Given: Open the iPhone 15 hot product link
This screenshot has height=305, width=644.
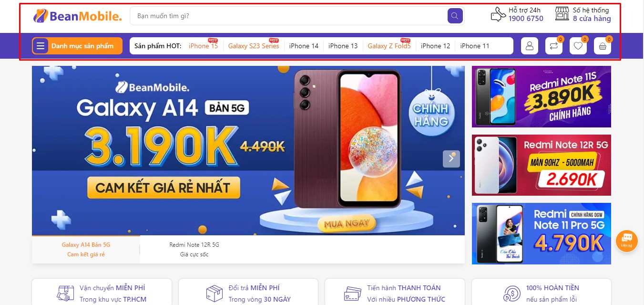Looking at the screenshot, I should (203, 46).
